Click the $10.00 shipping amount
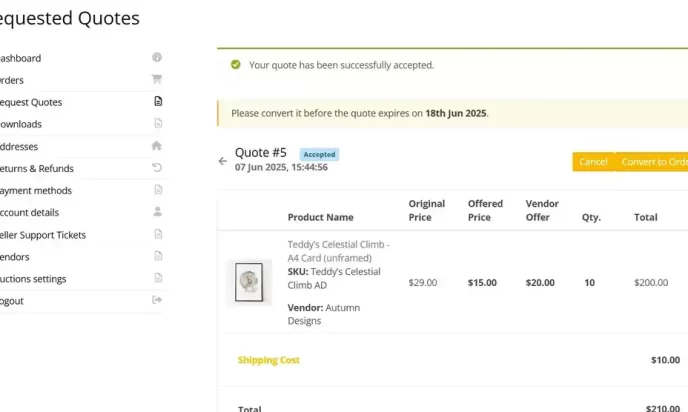 tap(665, 360)
